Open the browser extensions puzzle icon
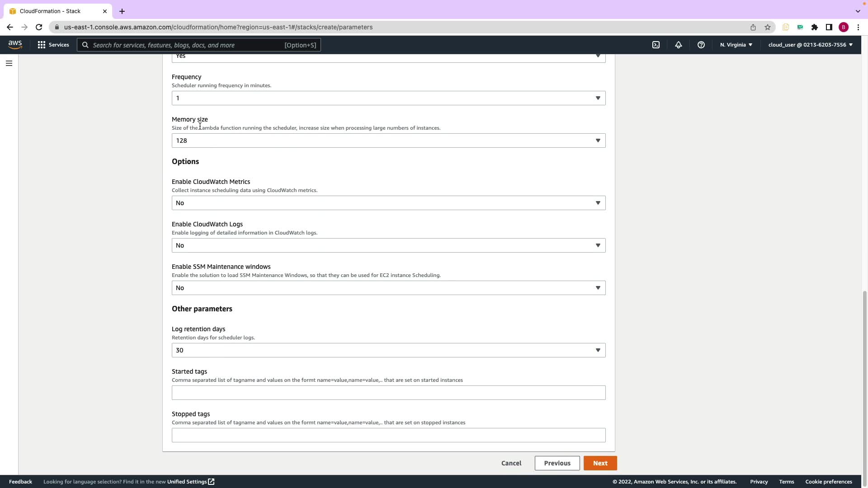 coord(815,27)
